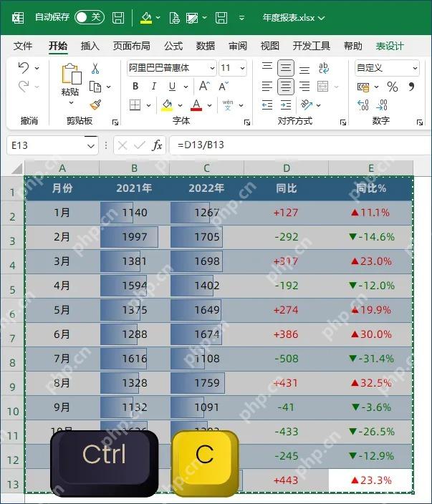Click the Increase Decimal icon
Viewport: 432px width, 504px height.
363,105
